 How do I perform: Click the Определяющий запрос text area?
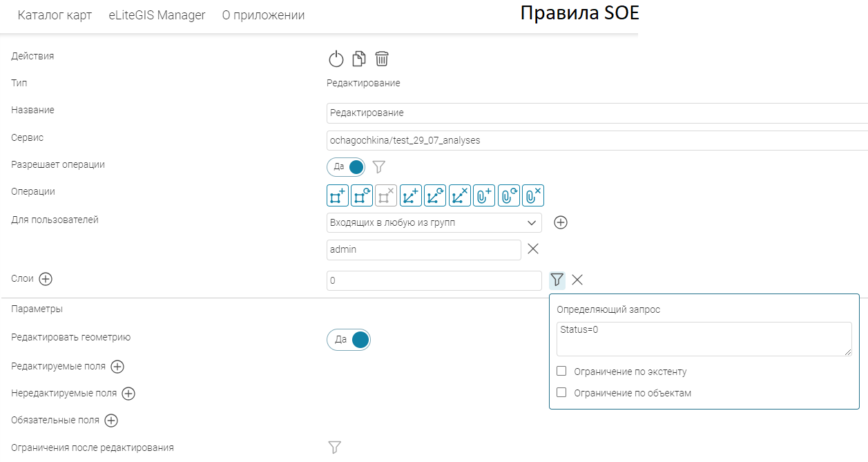[x=704, y=339]
